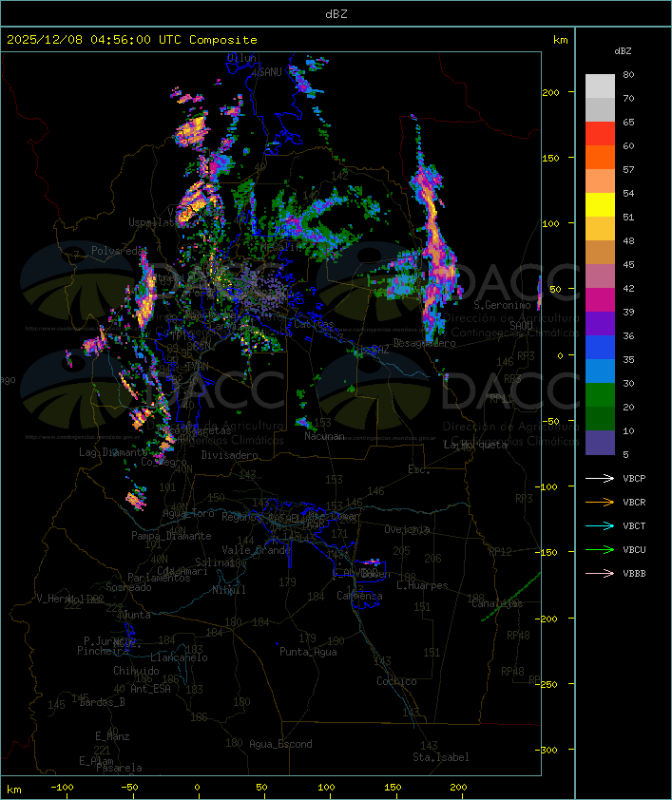Click the L.Huarpes place label

coord(422,585)
